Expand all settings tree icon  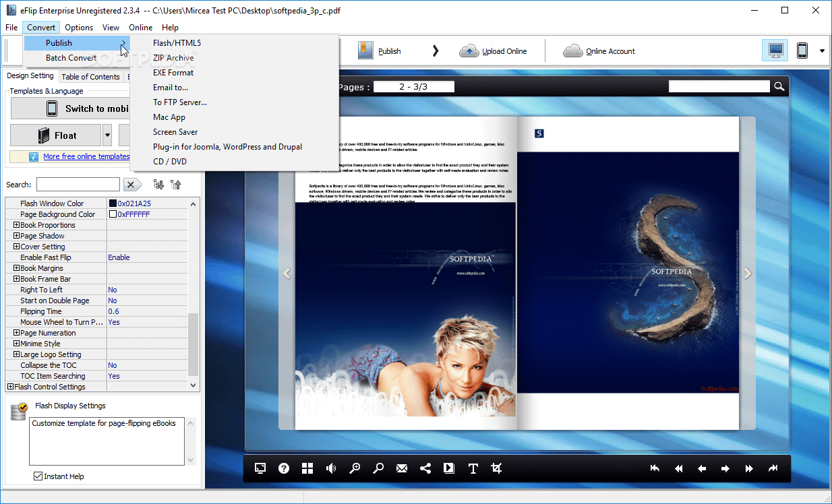coord(158,184)
